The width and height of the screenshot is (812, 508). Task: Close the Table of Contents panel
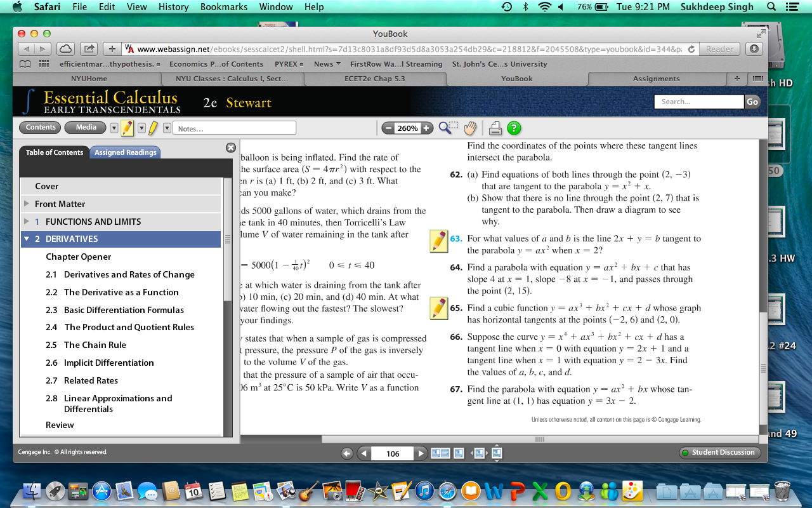pos(231,147)
